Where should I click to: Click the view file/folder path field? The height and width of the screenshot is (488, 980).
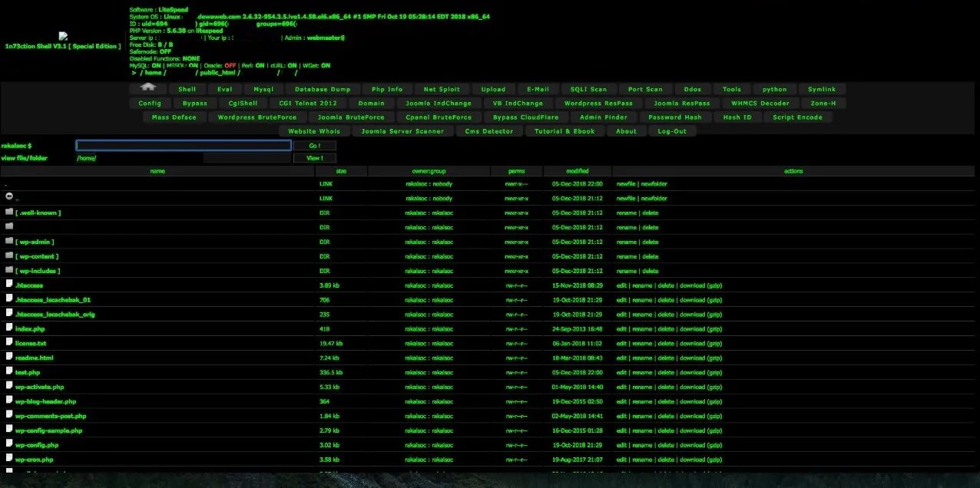point(183,157)
